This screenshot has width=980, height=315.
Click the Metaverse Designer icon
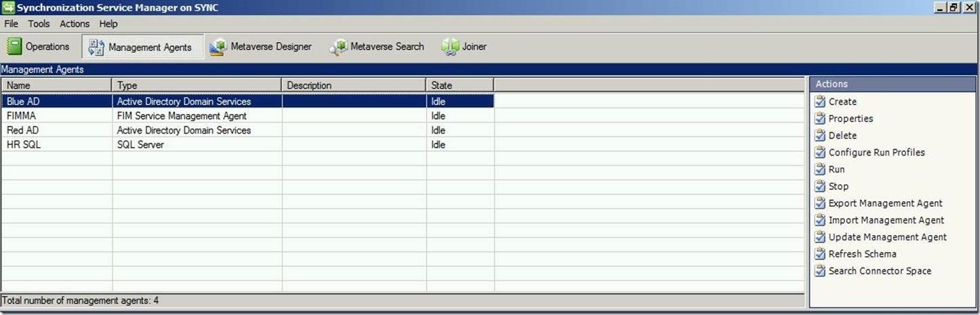(218, 47)
